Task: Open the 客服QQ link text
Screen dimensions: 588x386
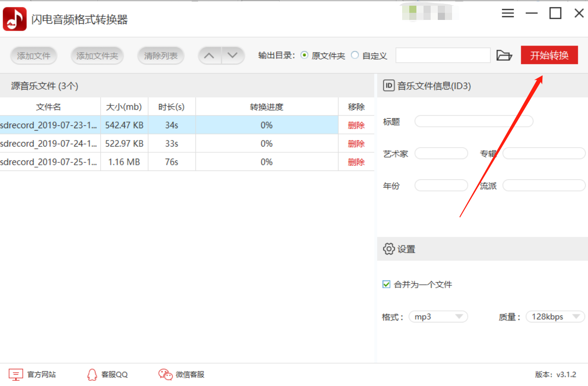Action: [115, 375]
